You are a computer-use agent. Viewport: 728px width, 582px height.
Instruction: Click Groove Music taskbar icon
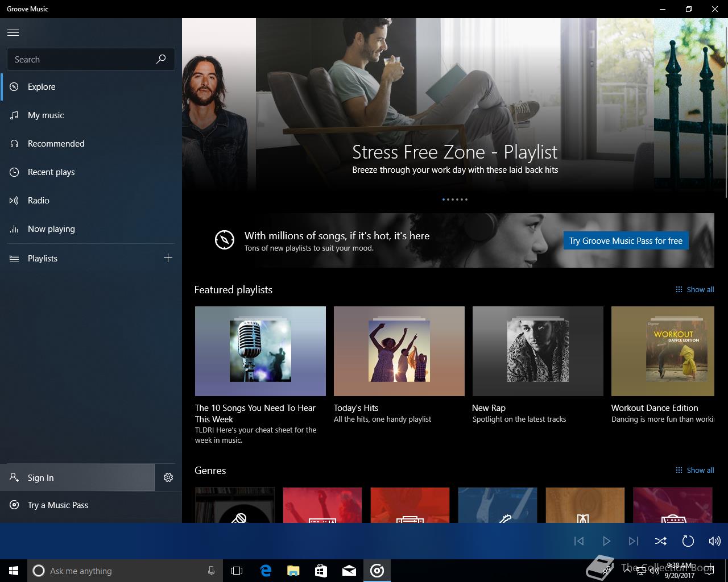coord(377,571)
